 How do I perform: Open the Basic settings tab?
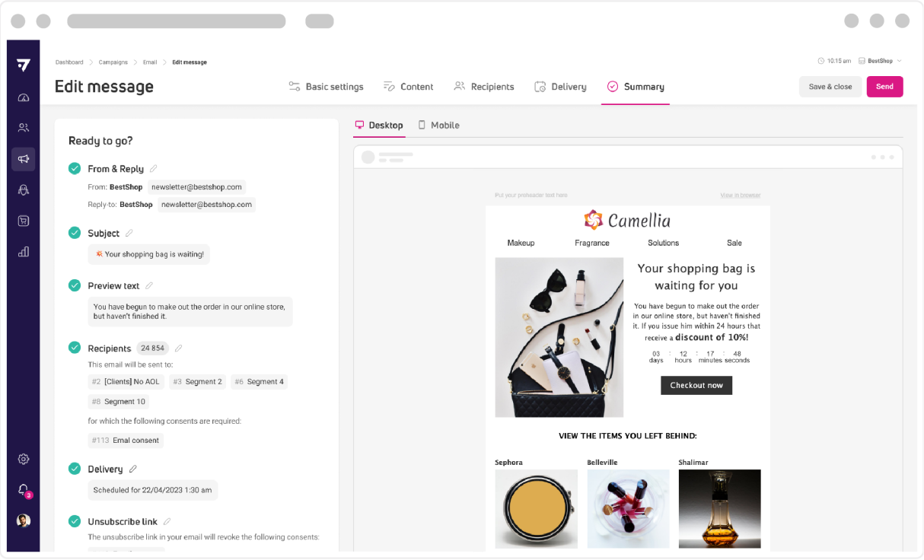[327, 87]
